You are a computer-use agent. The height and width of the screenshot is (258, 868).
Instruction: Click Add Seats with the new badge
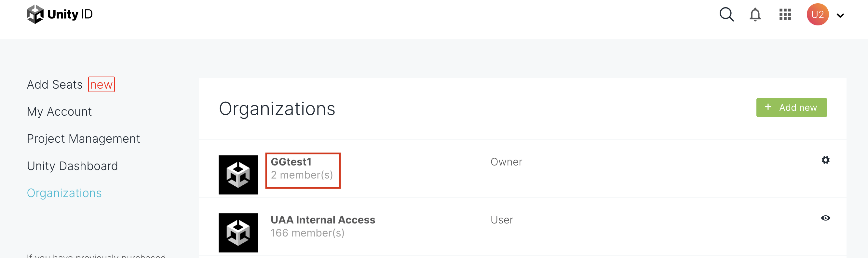point(55,84)
